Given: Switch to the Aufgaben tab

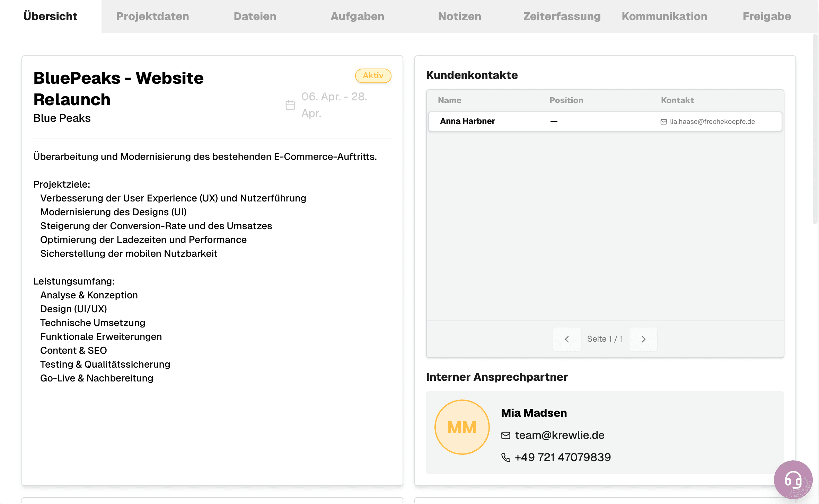Looking at the screenshot, I should point(357,16).
